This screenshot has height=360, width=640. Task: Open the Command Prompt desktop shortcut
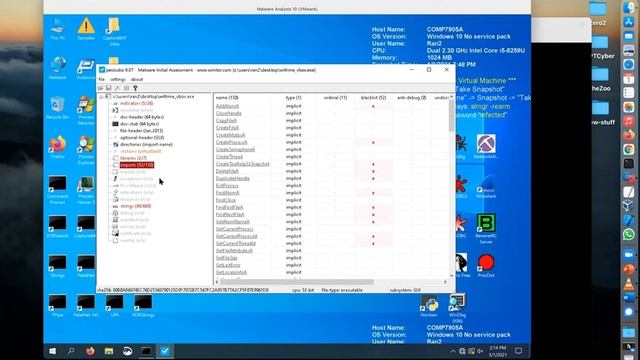click(58, 189)
